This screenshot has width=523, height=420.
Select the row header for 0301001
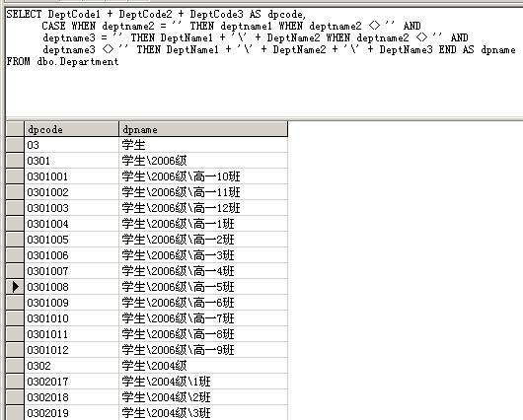click(x=15, y=176)
